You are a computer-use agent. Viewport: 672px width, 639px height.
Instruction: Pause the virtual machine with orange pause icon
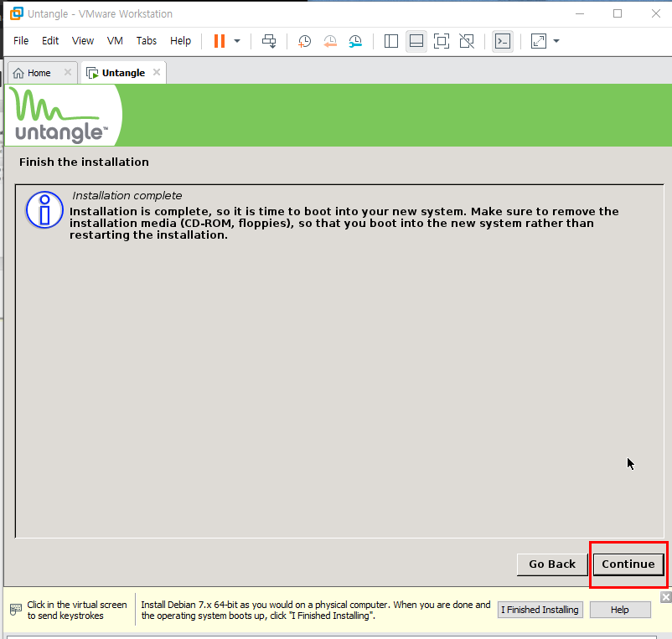(x=220, y=41)
